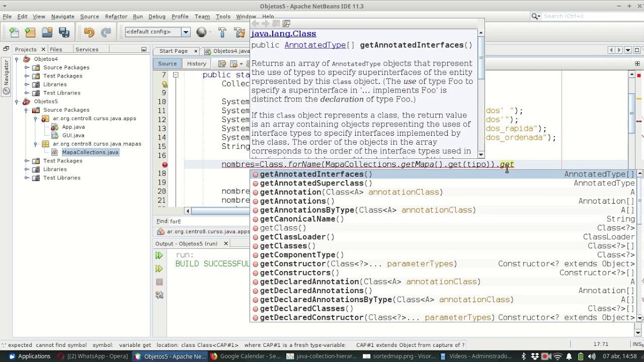Click the error marker on line 17
644x362 pixels.
(x=165, y=164)
